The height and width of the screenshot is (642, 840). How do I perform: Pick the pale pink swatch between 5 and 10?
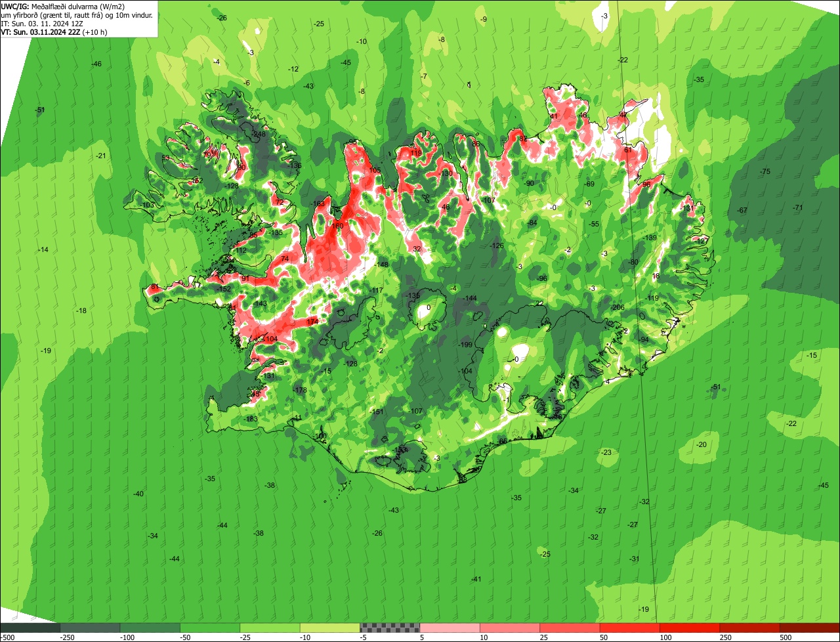[x=450, y=628]
